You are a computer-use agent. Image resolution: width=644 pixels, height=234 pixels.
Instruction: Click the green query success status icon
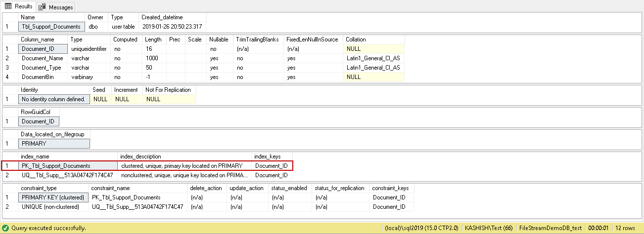click(5, 229)
